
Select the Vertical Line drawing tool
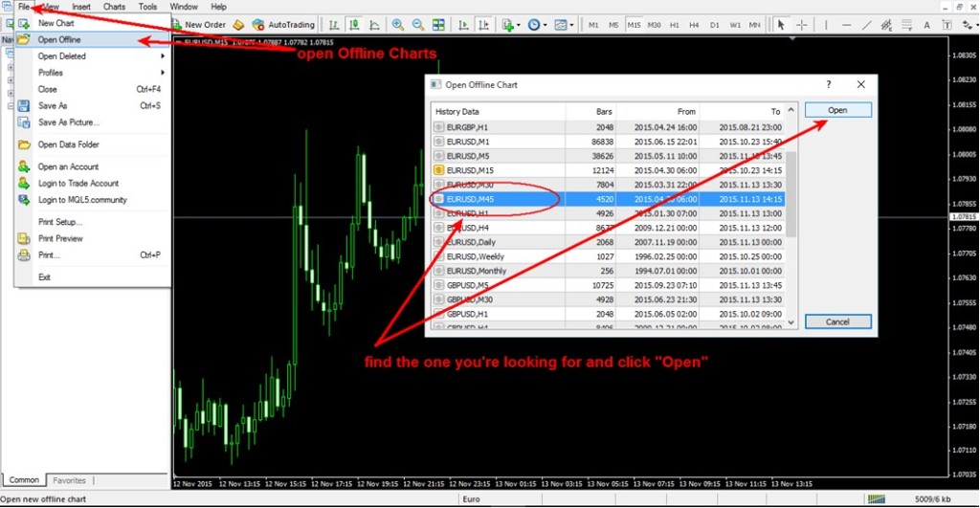pyautogui.click(x=826, y=24)
